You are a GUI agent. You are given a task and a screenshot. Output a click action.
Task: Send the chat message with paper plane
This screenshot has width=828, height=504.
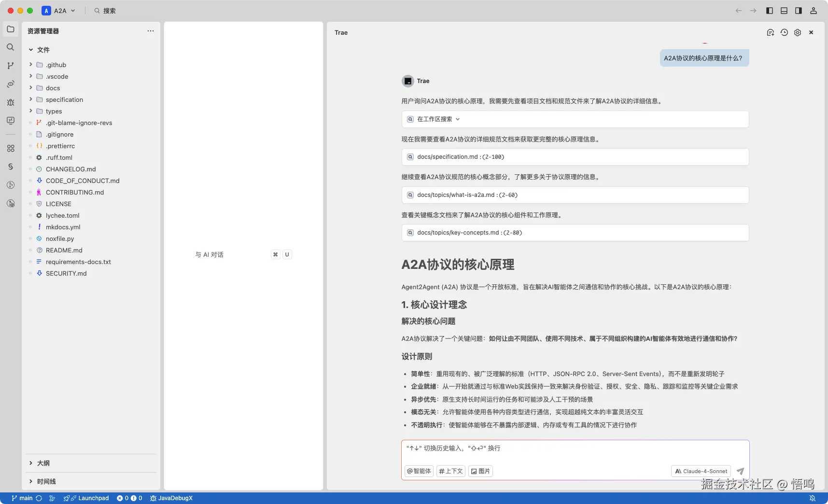(x=740, y=471)
